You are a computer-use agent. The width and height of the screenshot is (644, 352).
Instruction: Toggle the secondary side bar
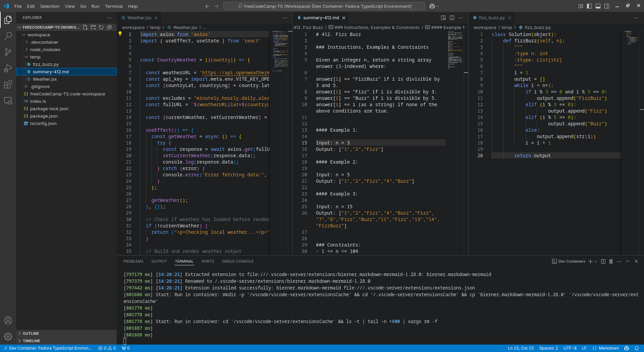[606, 6]
